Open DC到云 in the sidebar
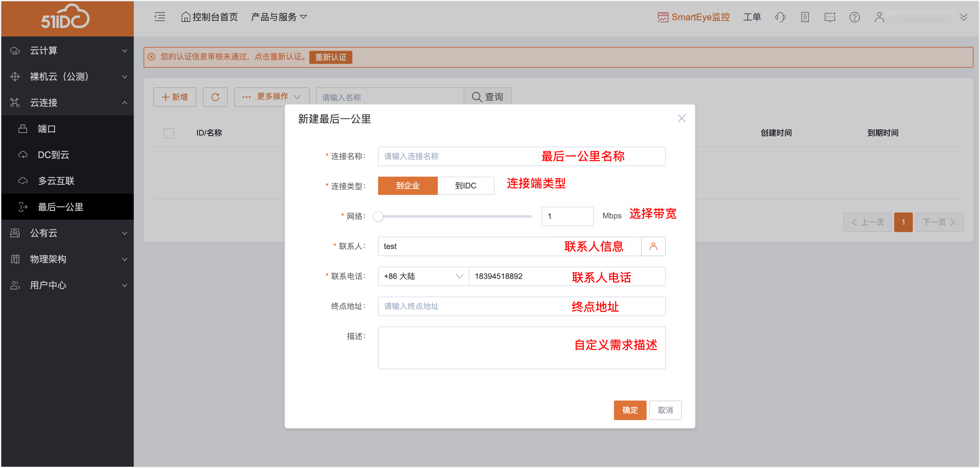The image size is (980, 468). tap(53, 155)
